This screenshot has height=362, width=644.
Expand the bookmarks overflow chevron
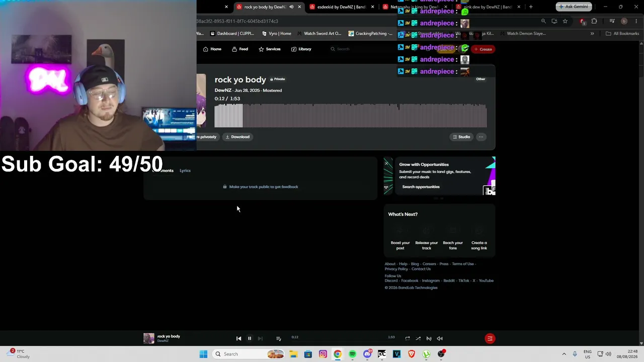(x=592, y=34)
